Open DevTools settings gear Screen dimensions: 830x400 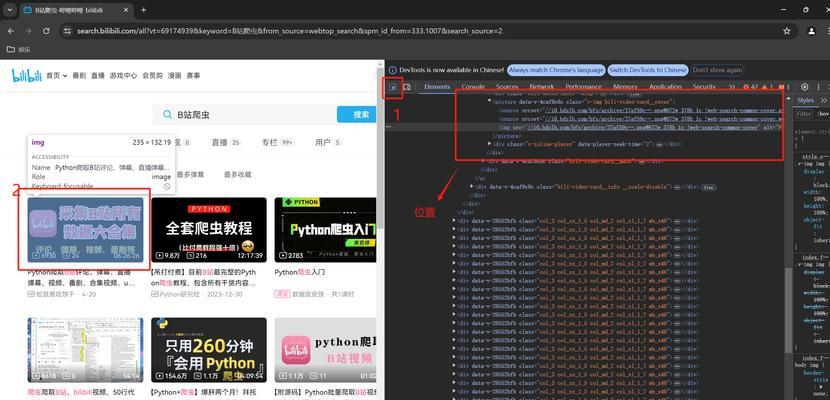(805, 87)
